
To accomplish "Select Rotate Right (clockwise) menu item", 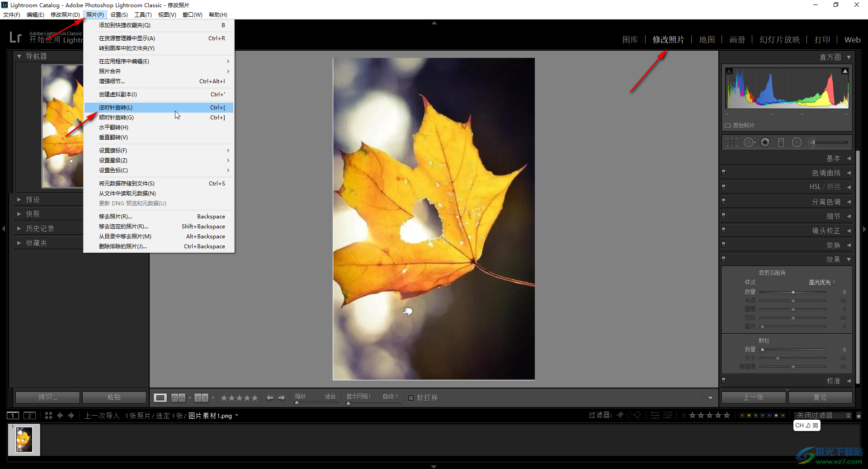I will click(159, 118).
